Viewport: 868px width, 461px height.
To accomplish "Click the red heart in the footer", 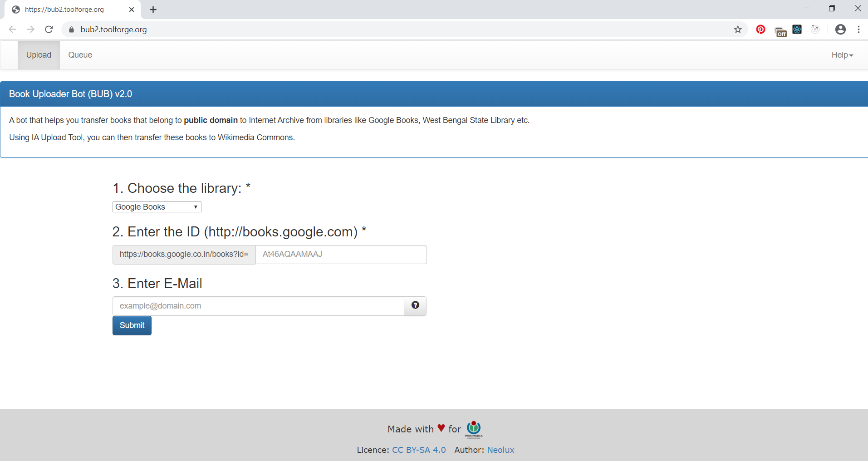I will pos(441,428).
